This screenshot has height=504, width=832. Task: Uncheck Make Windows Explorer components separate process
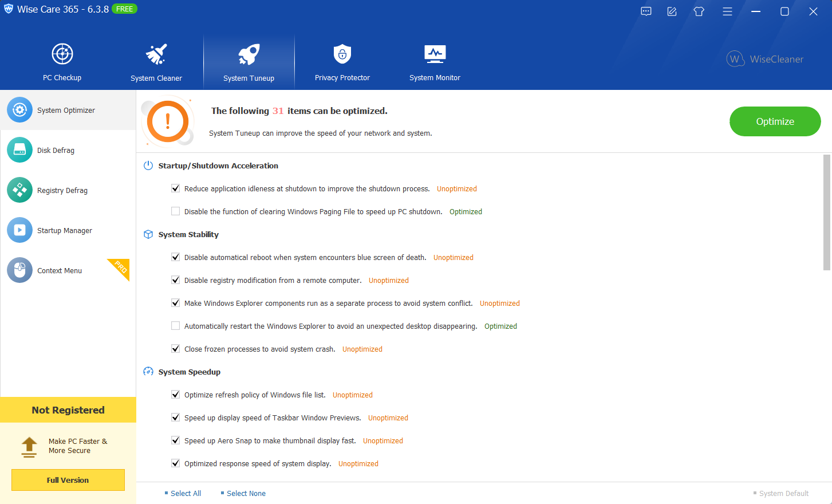click(x=176, y=303)
